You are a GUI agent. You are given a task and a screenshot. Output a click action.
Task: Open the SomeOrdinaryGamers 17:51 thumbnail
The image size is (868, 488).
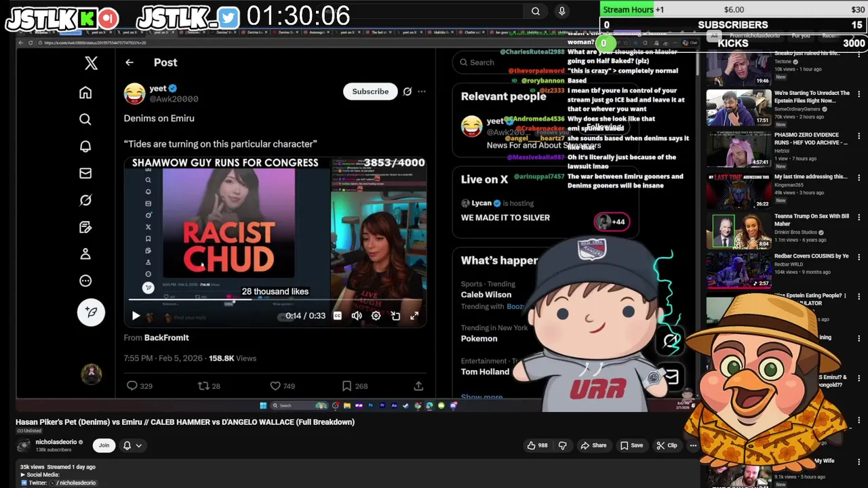click(x=738, y=108)
